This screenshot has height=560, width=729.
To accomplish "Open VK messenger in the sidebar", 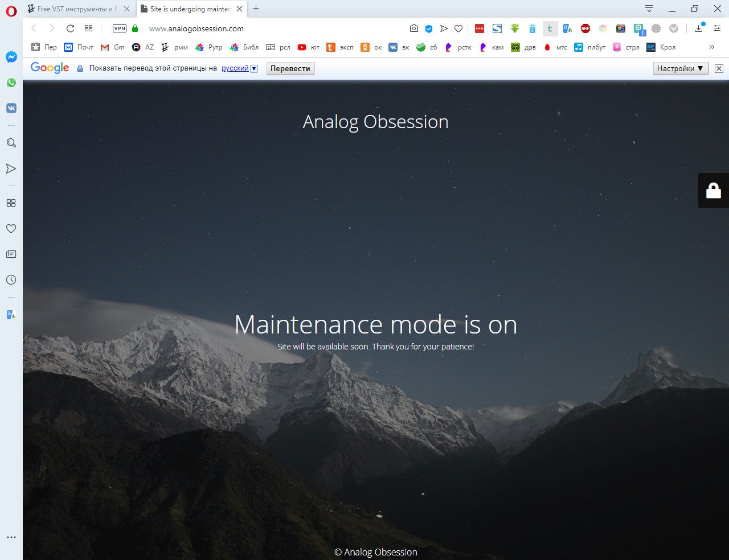I will (x=11, y=108).
